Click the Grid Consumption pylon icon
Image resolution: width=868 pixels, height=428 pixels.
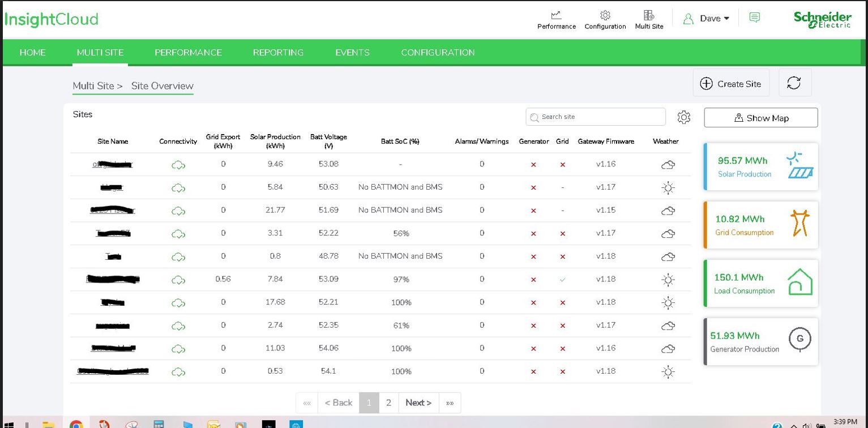click(800, 223)
